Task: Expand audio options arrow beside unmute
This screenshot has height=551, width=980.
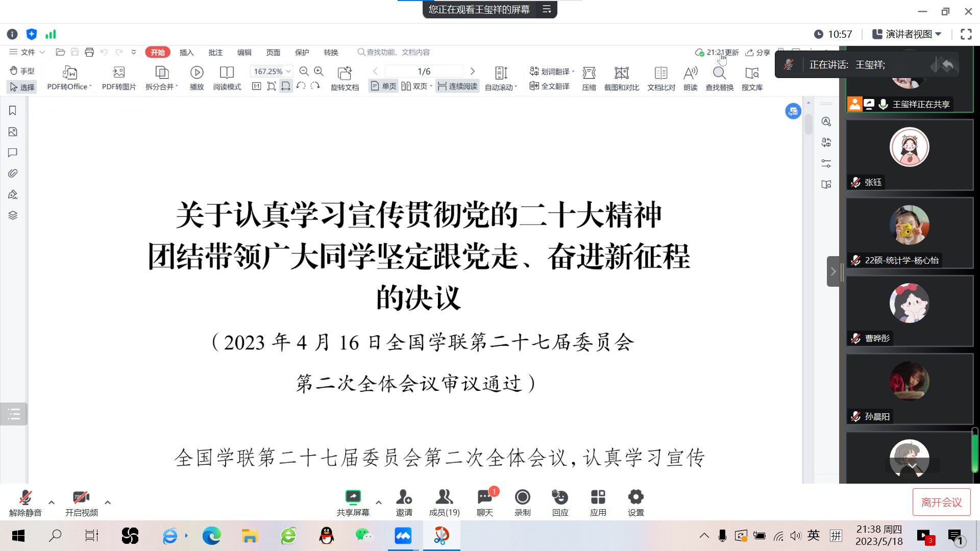Action: point(52,503)
